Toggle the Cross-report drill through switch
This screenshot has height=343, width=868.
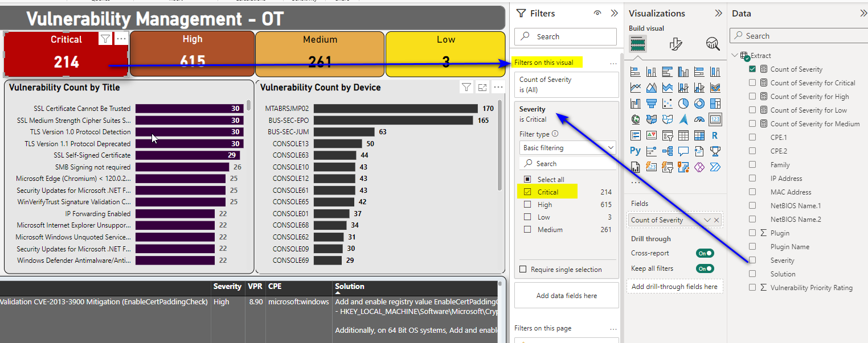coord(705,253)
